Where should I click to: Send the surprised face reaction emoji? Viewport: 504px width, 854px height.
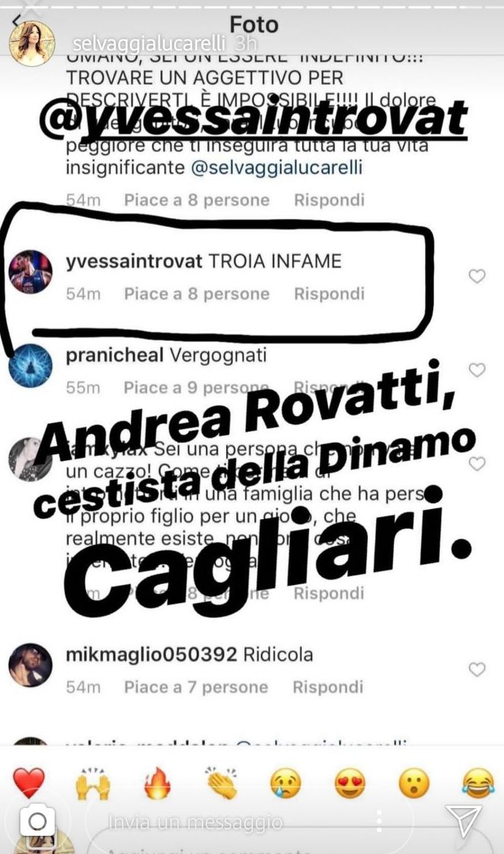pyautogui.click(x=414, y=783)
